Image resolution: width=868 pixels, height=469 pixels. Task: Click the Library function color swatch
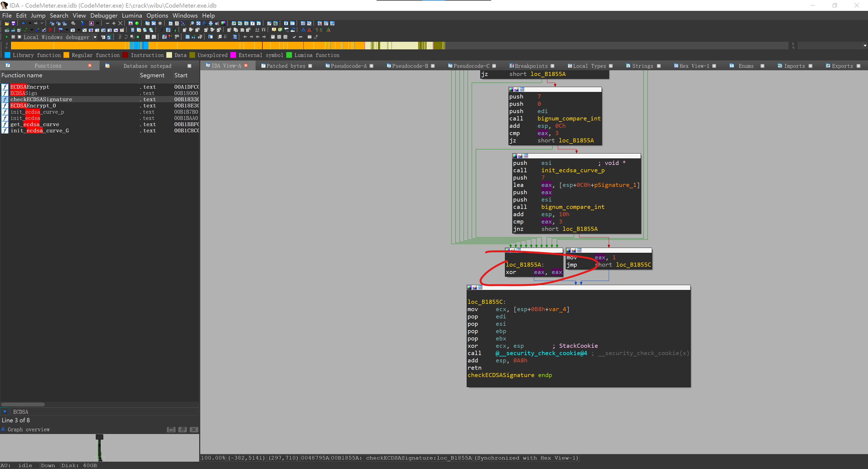tap(7, 55)
